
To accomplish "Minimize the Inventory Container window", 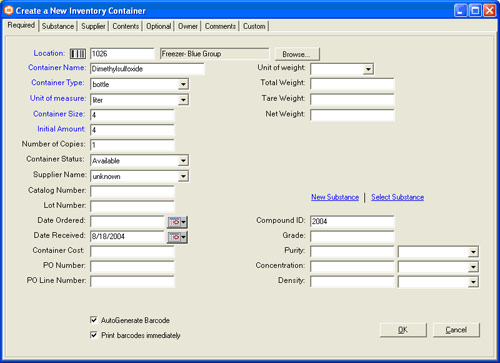I will 460,11.
